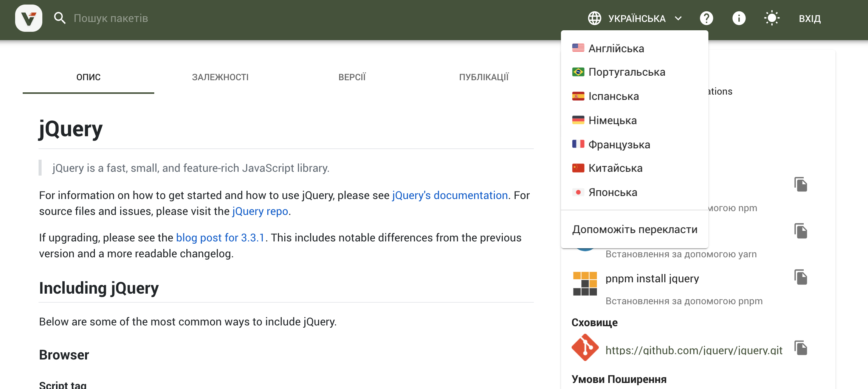
Task: Select Німецька language option
Action: [x=634, y=120]
